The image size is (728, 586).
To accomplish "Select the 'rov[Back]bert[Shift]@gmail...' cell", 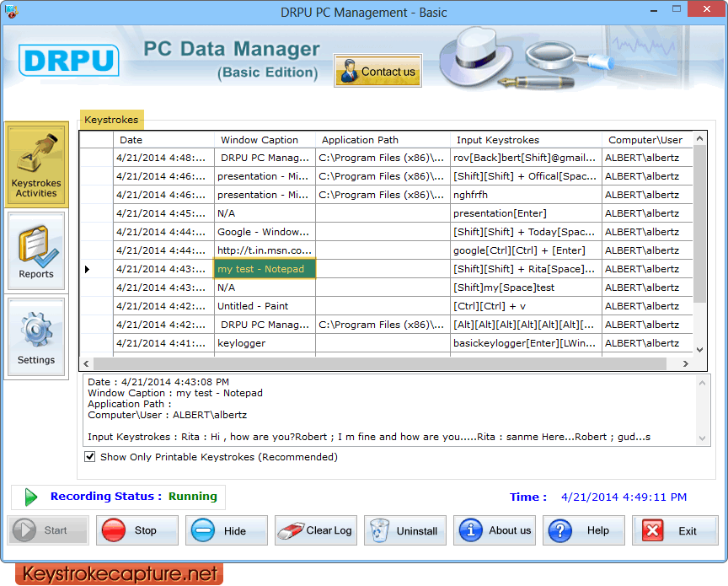I will pyautogui.click(x=526, y=158).
